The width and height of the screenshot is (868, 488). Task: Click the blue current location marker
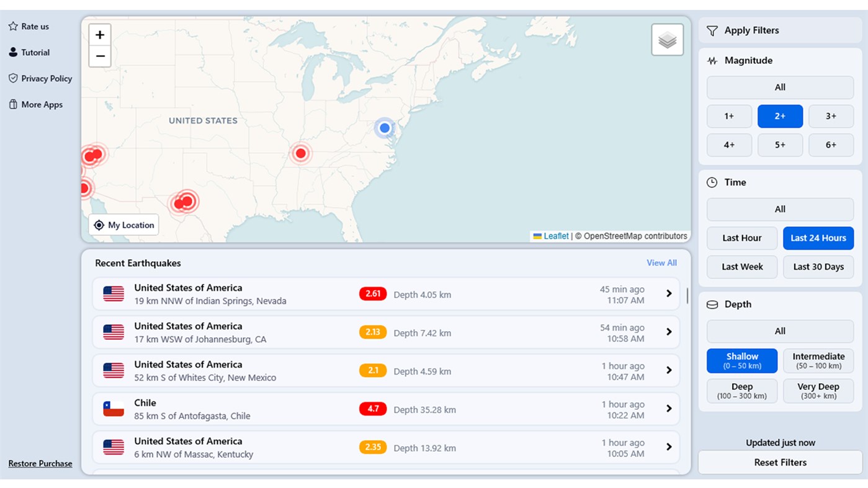(x=385, y=128)
